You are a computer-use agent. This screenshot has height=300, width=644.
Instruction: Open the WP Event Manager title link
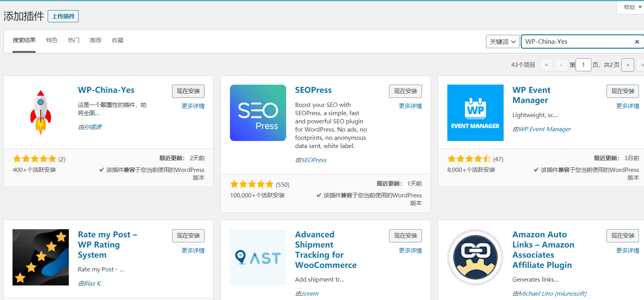[531, 95]
